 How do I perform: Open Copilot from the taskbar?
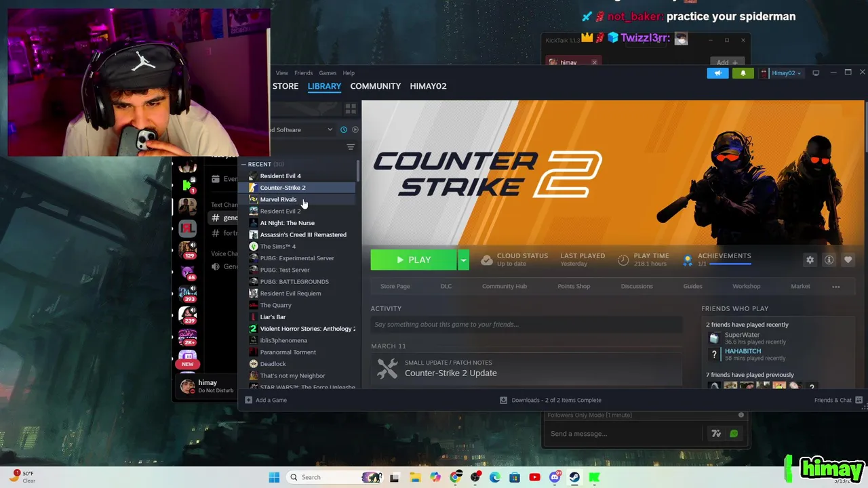pos(435,477)
